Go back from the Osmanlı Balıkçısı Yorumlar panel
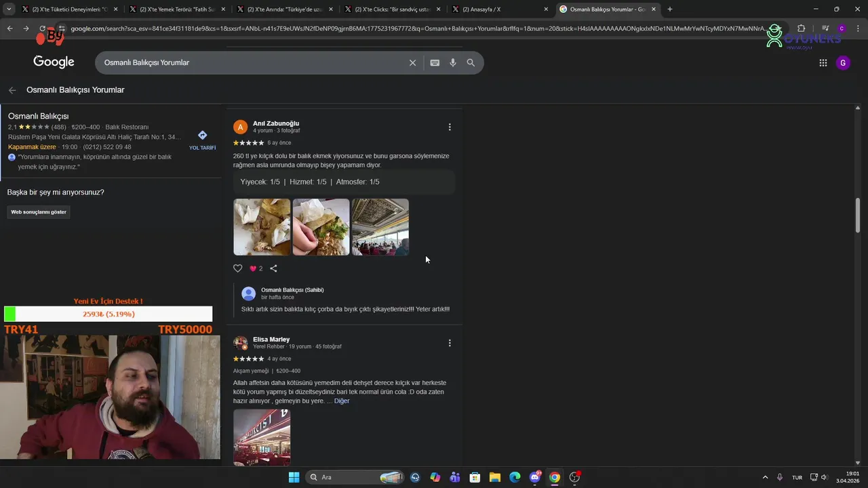This screenshot has width=868, height=488. click(12, 90)
